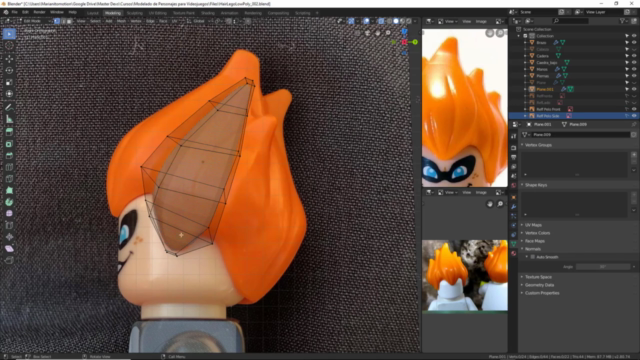The height and width of the screenshot is (360, 640).
Task: Select the Bevel tool
Action: pyautogui.click(x=9, y=156)
